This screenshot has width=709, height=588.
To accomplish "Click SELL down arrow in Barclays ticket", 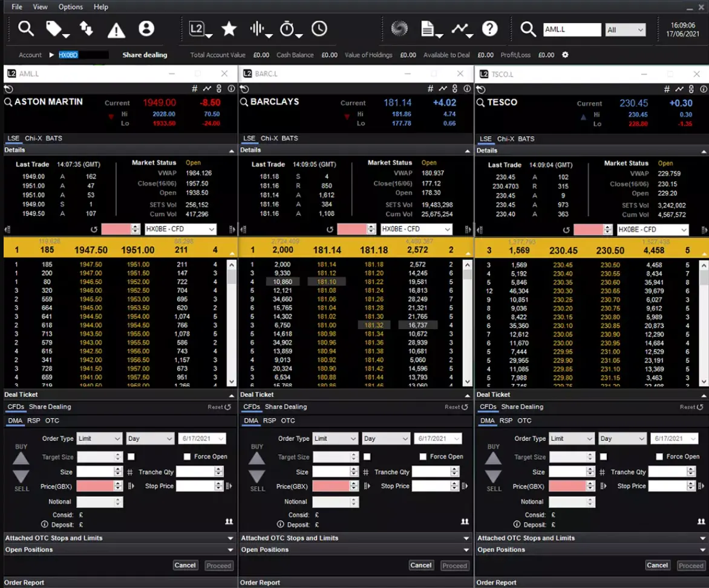I will pos(257,476).
